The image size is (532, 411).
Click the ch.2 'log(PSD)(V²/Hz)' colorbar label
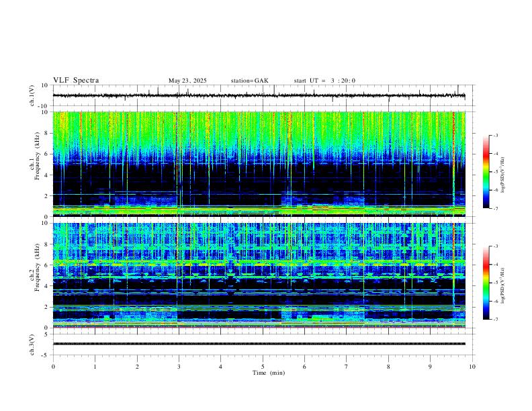(x=503, y=285)
